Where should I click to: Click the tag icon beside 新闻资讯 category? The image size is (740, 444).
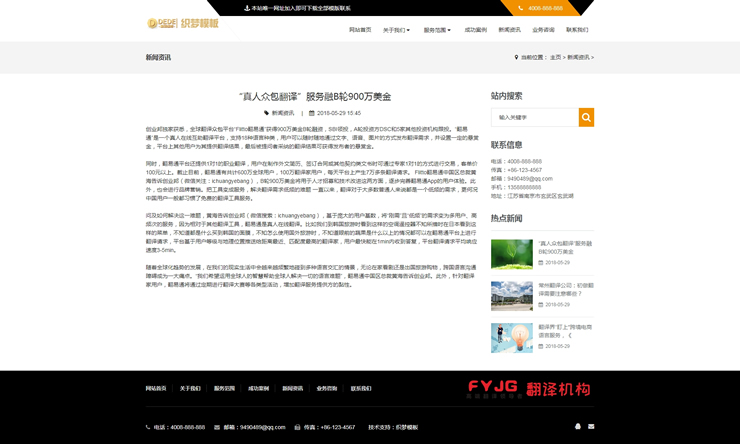click(267, 113)
